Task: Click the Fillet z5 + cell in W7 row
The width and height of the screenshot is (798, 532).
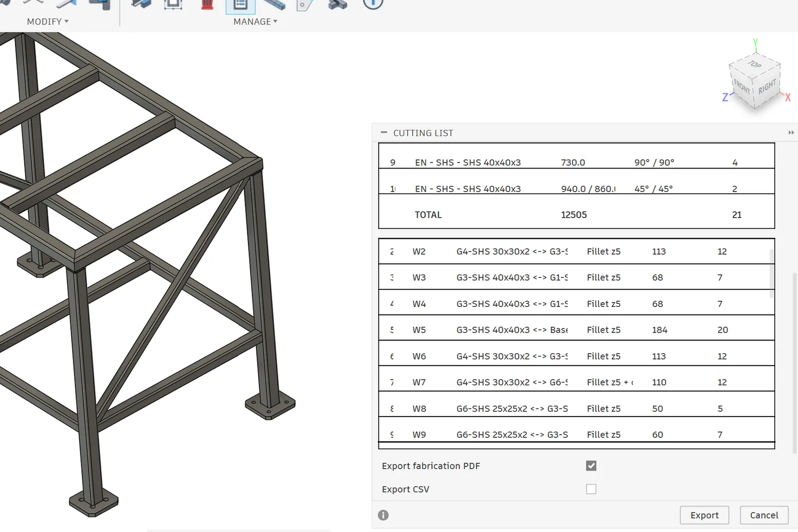Action: [610, 383]
